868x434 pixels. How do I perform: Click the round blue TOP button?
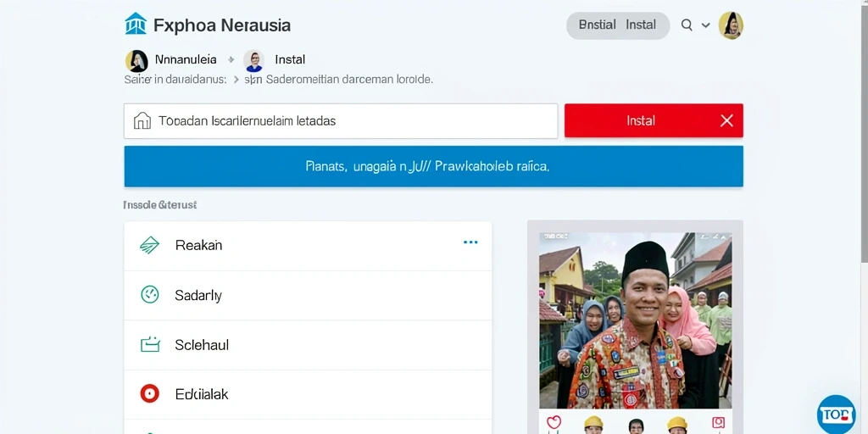coord(836,414)
